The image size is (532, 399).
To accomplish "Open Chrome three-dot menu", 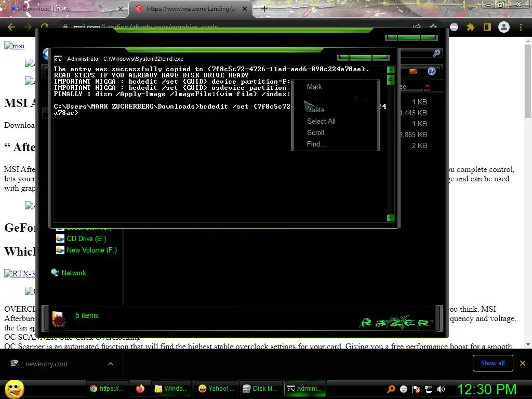I will coord(521,27).
